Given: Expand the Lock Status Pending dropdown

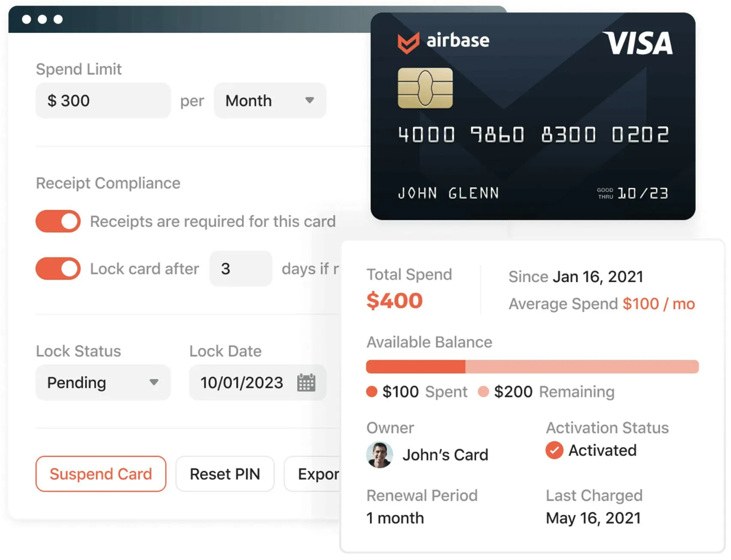Looking at the screenshot, I should pos(102,382).
